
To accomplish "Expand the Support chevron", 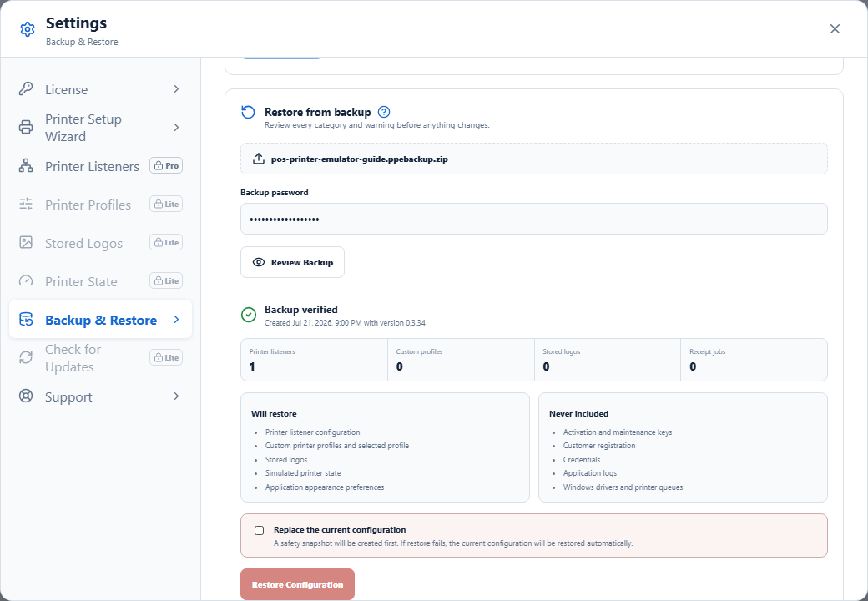I will [x=176, y=396].
